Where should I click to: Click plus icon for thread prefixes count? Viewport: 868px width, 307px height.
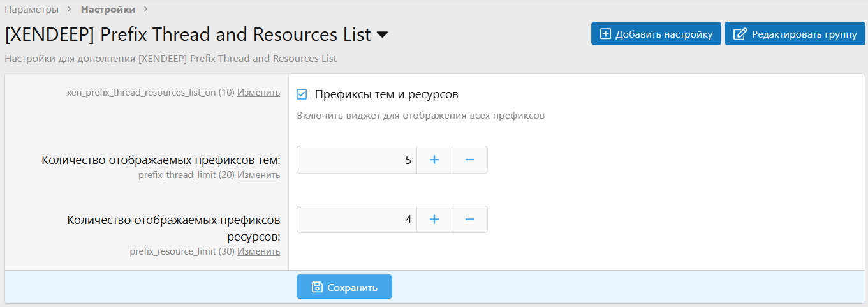point(434,160)
